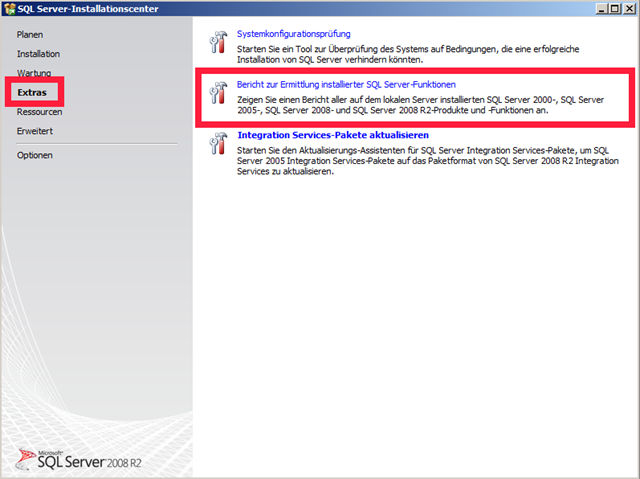Click the SQL Server Installationscenter title bar icon

coord(10,9)
